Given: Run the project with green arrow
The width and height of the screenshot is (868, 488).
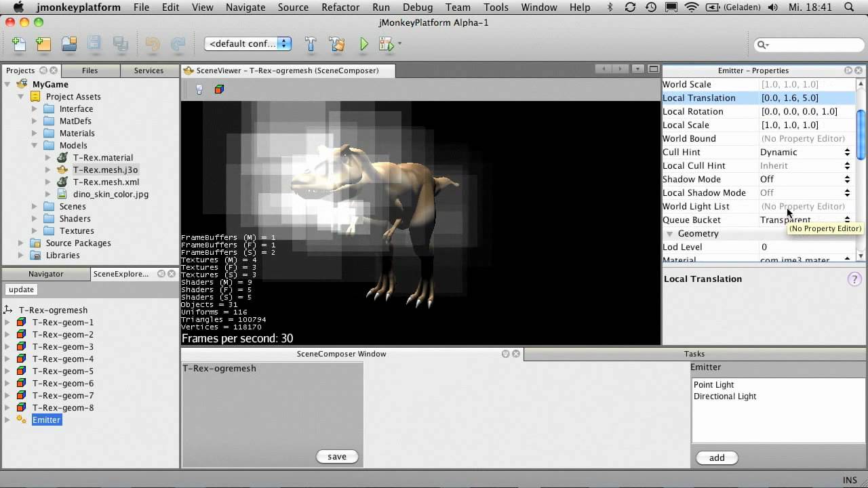Looking at the screenshot, I should [364, 44].
